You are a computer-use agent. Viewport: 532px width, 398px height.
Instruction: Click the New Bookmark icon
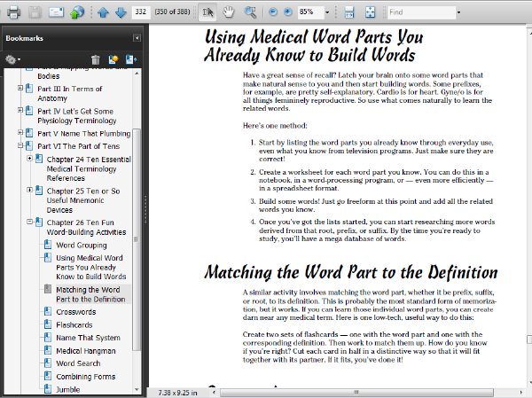113,59
